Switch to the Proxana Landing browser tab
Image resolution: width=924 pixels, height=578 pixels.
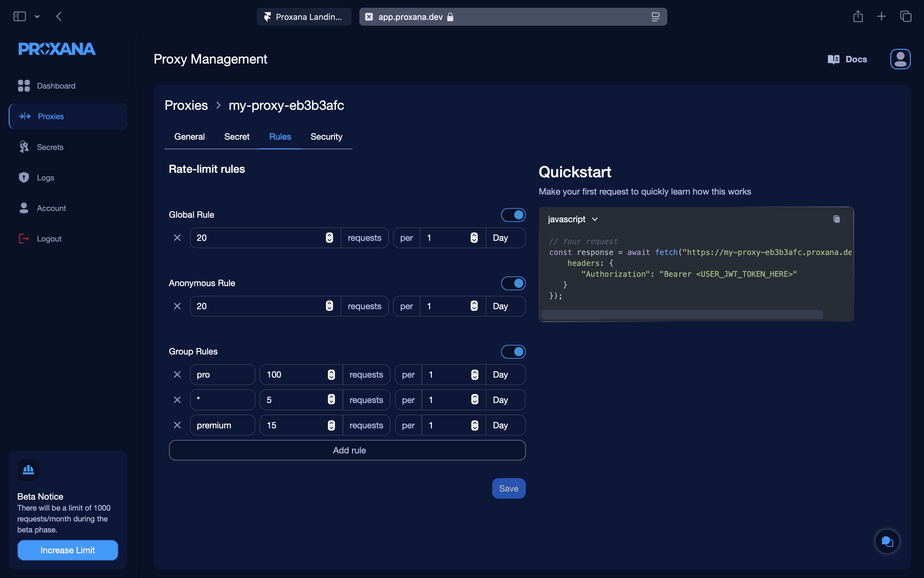pyautogui.click(x=304, y=17)
